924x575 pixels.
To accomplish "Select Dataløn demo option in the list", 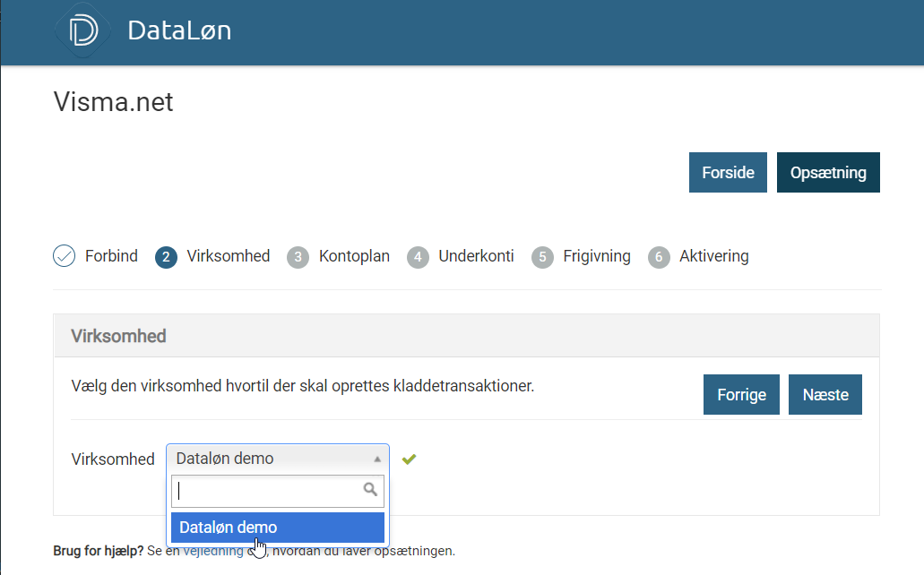I will pos(278,528).
